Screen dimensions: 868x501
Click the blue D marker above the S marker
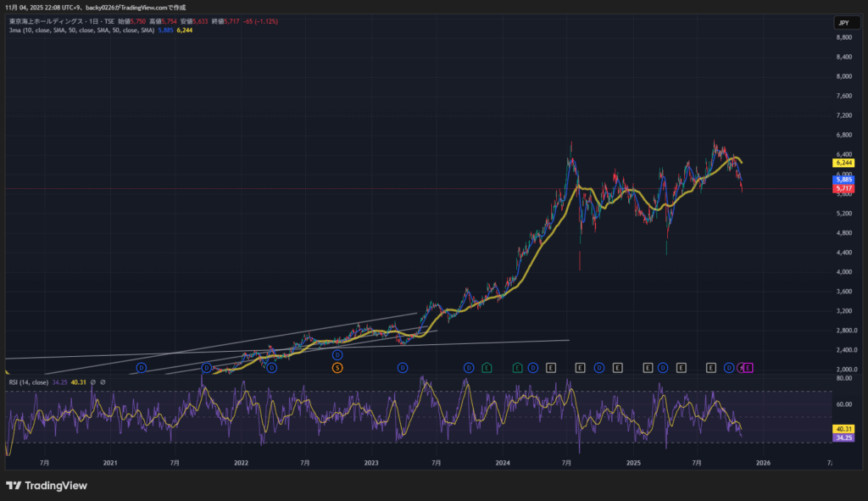pyautogui.click(x=337, y=354)
